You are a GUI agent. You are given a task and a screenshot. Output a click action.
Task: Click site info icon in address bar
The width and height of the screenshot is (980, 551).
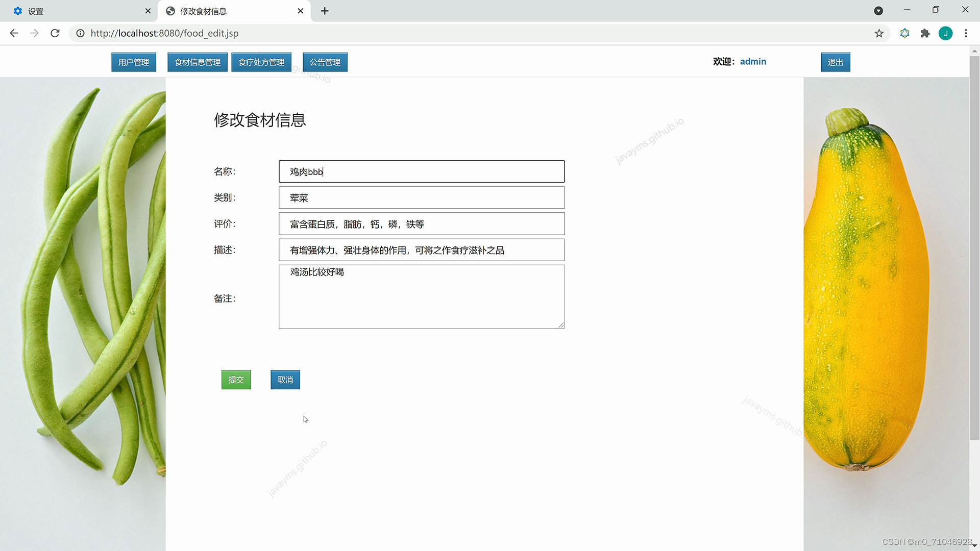click(x=80, y=33)
